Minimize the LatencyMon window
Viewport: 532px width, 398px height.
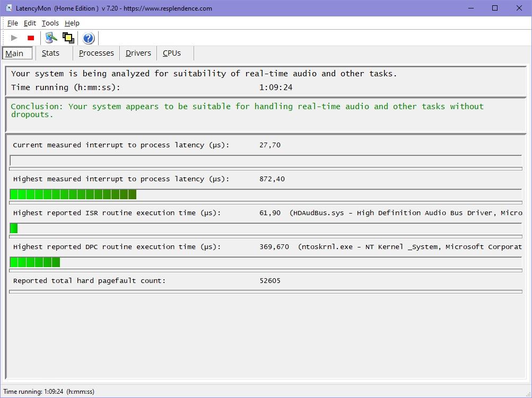pyautogui.click(x=471, y=8)
